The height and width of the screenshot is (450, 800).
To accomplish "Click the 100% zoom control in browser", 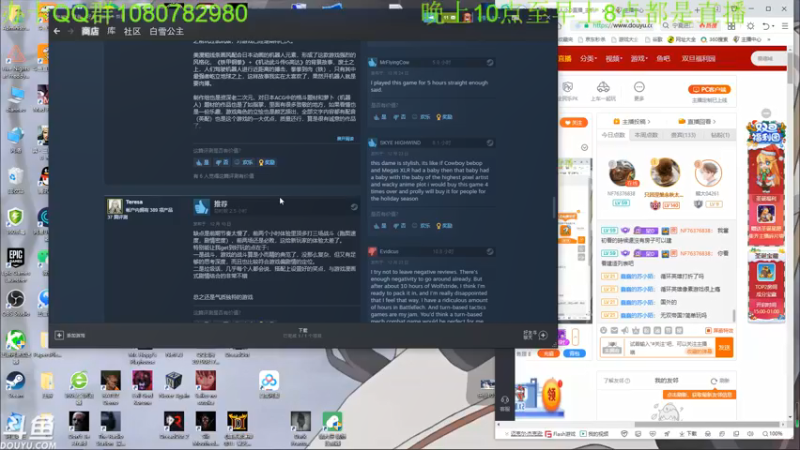I will 772,434.
